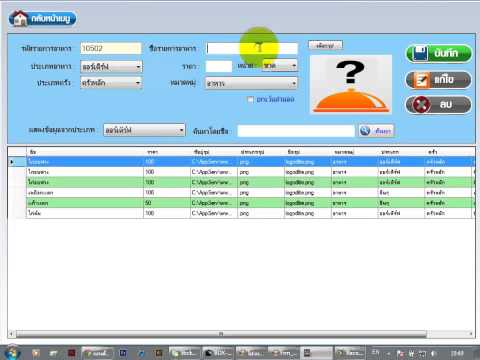Click the taskbar volume speaker icon
The width and height of the screenshot is (480, 360).
(434, 353)
